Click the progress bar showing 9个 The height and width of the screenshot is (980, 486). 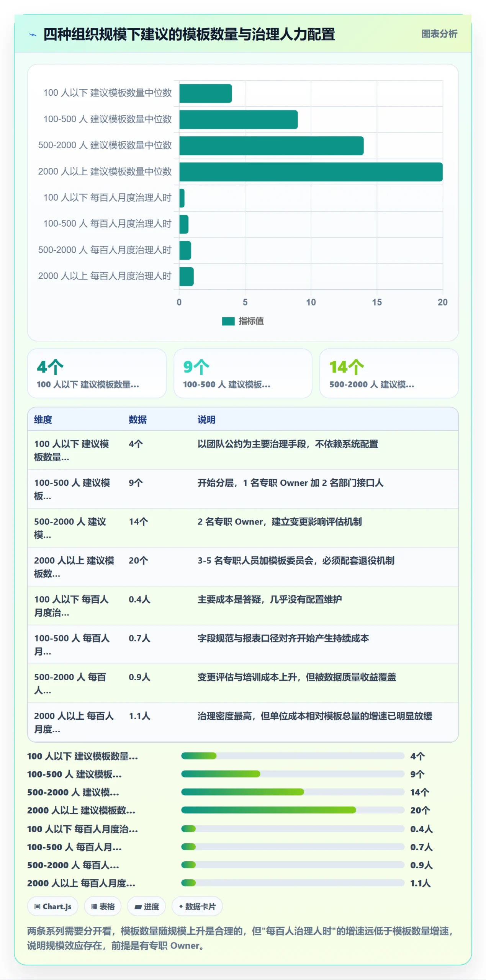[x=293, y=773]
